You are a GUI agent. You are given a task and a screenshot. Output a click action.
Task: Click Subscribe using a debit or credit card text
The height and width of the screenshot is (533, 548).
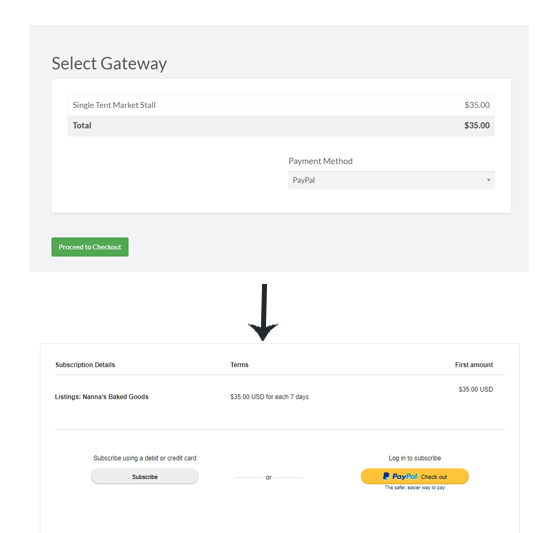tap(145, 458)
